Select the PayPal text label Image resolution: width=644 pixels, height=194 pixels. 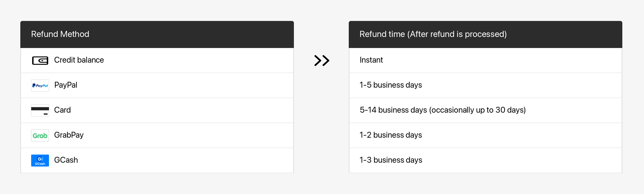(65, 85)
